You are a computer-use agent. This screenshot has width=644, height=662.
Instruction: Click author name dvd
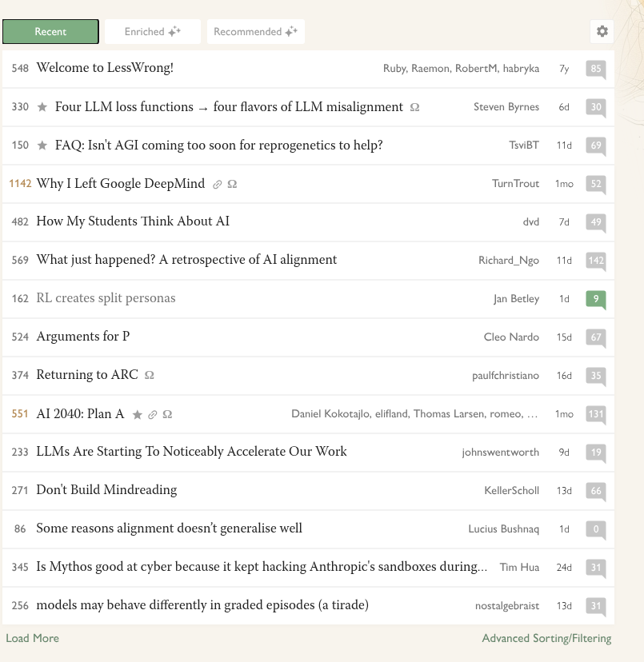coord(530,221)
